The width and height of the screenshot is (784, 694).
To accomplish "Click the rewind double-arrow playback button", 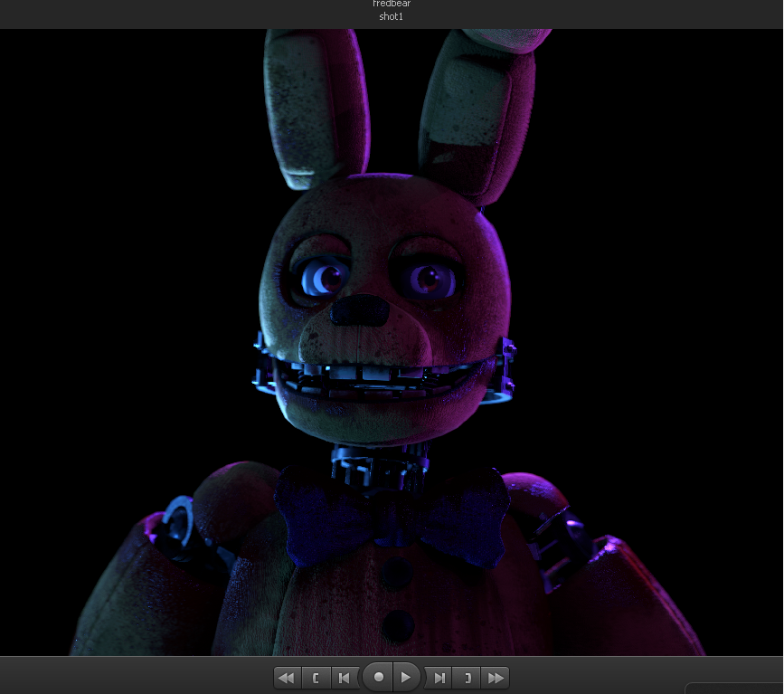I will tap(287, 678).
